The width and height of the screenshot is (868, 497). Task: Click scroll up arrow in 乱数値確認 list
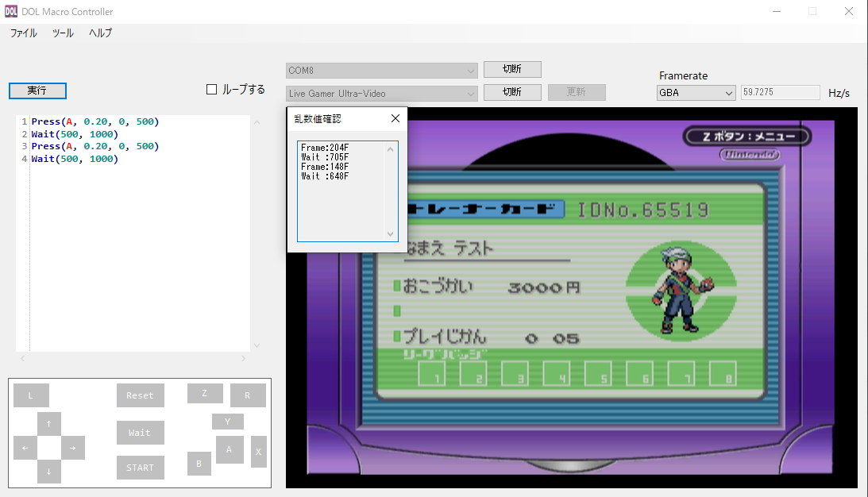(390, 149)
